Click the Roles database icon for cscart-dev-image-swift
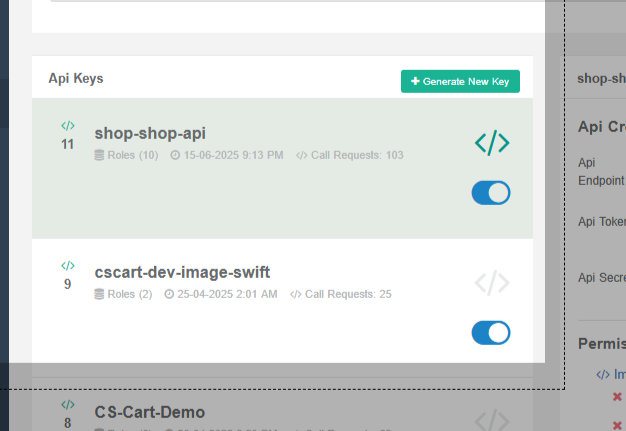This screenshot has height=431, width=626. click(x=99, y=295)
